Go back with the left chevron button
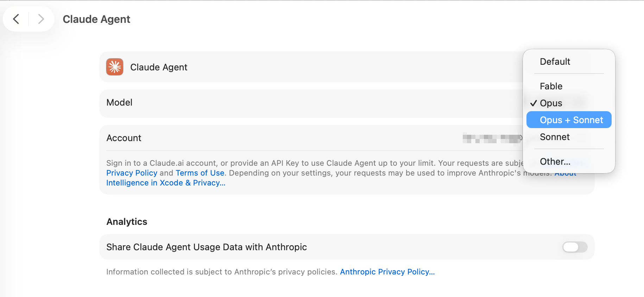Image resolution: width=644 pixels, height=297 pixels. (16, 19)
